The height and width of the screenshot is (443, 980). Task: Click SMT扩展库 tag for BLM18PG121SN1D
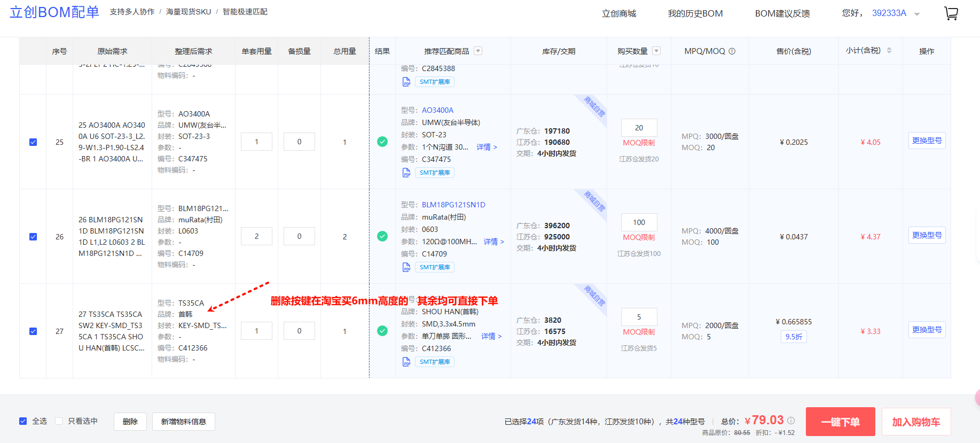click(x=435, y=267)
